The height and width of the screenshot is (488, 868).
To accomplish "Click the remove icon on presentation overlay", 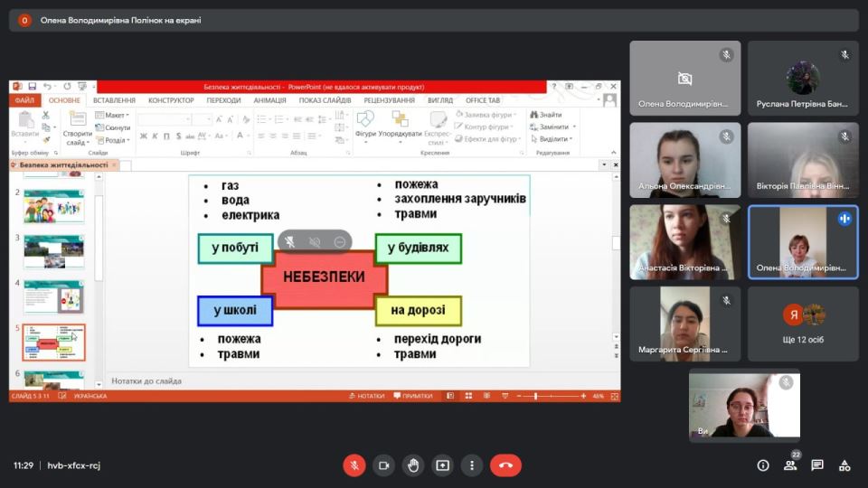I will (339, 242).
